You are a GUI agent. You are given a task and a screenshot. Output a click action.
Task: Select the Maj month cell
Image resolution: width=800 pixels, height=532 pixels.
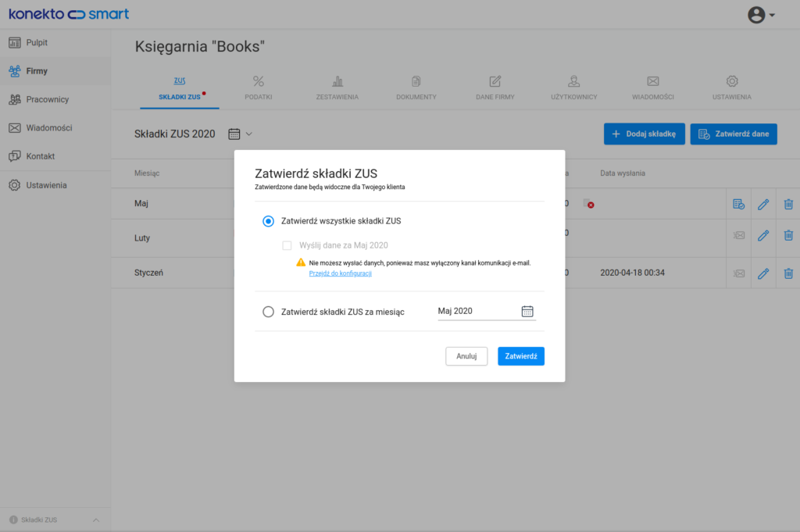[141, 204]
